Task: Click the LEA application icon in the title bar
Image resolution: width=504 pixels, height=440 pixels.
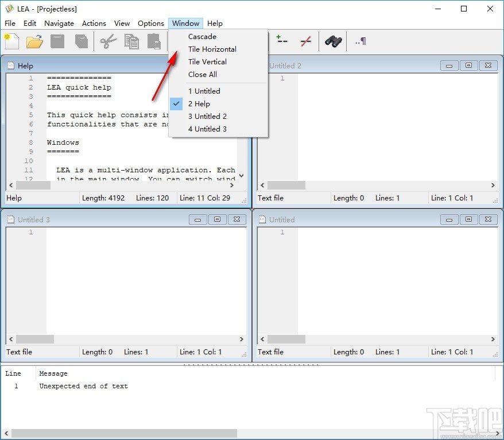Action: (x=10, y=9)
